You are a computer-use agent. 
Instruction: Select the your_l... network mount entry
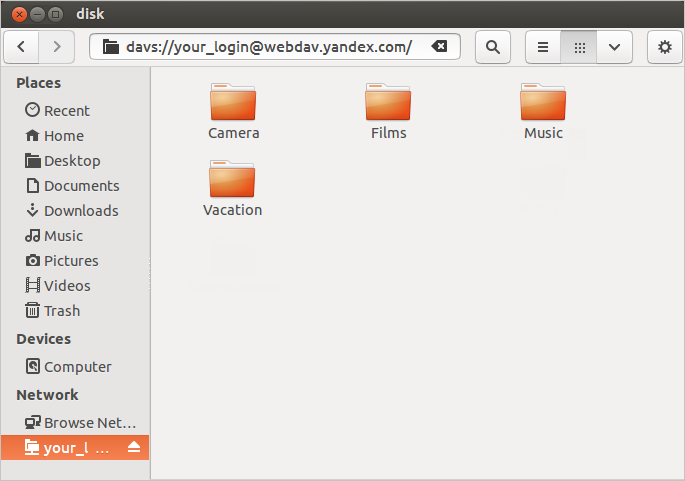[75, 447]
